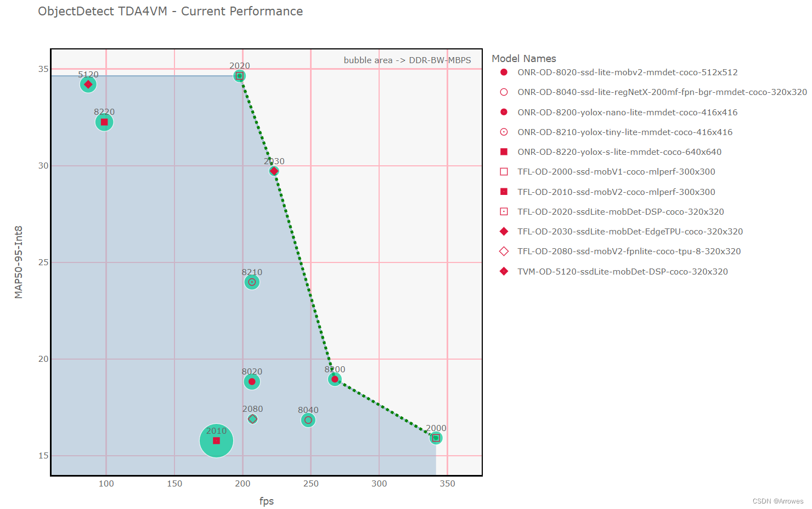The width and height of the screenshot is (812, 509).
Task: Click the x-axis tick label 250
Action: [x=311, y=483]
